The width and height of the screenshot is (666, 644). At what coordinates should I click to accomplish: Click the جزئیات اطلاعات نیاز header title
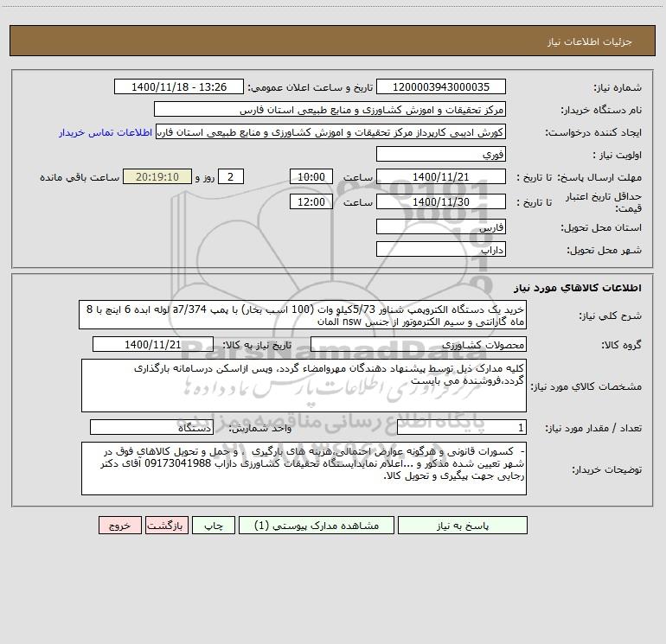(x=590, y=41)
